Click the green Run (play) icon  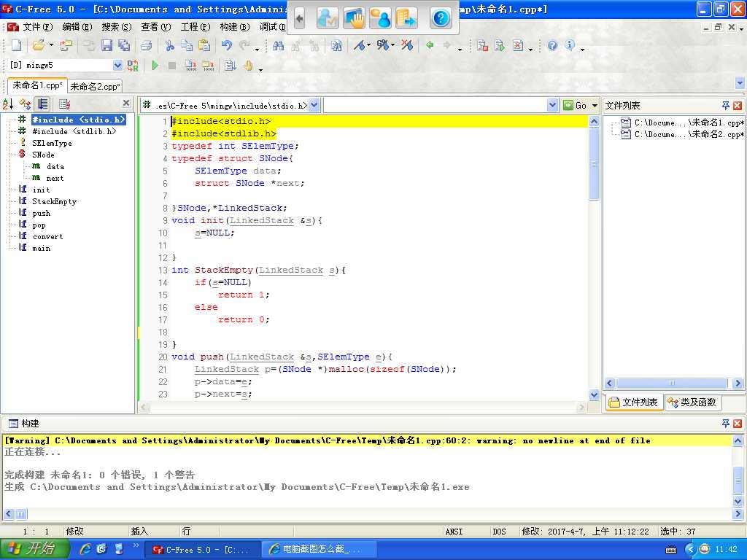[155, 66]
